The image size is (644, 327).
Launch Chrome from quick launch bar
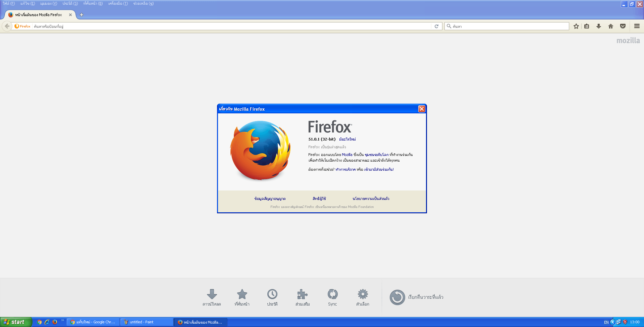39,322
